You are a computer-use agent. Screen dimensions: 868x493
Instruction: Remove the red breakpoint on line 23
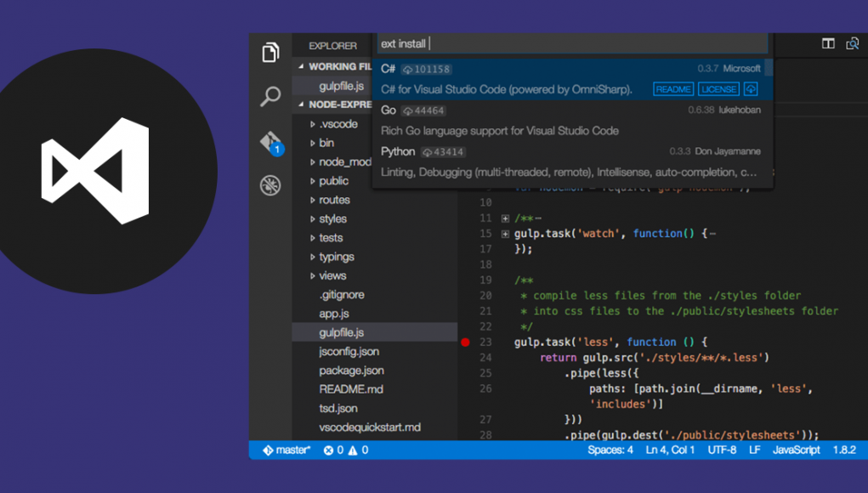pos(466,343)
